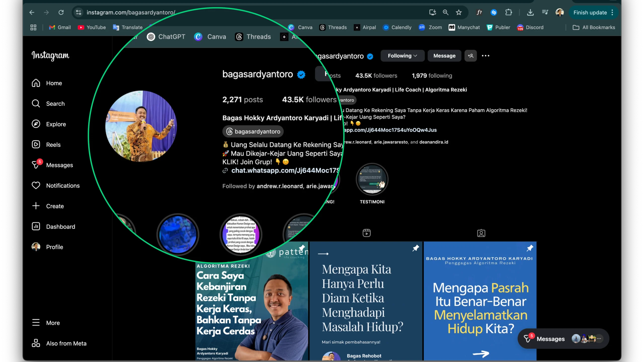Open the f? fonts extension icon
This screenshot has height=362, width=644.
[x=479, y=12]
